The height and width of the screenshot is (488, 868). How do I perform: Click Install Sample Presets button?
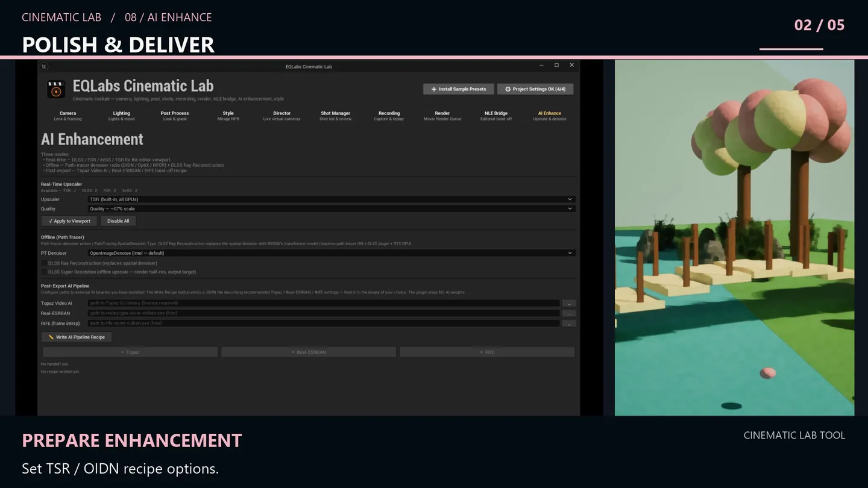(459, 89)
